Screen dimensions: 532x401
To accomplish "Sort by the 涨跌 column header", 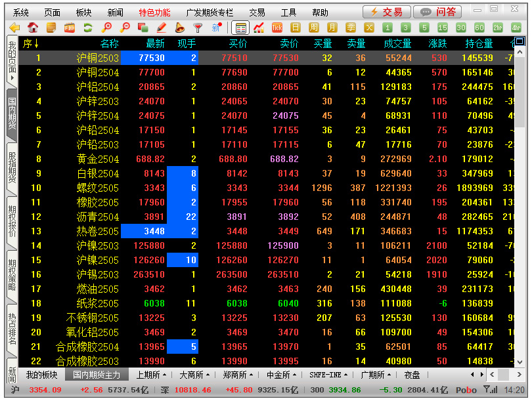I will [x=437, y=43].
